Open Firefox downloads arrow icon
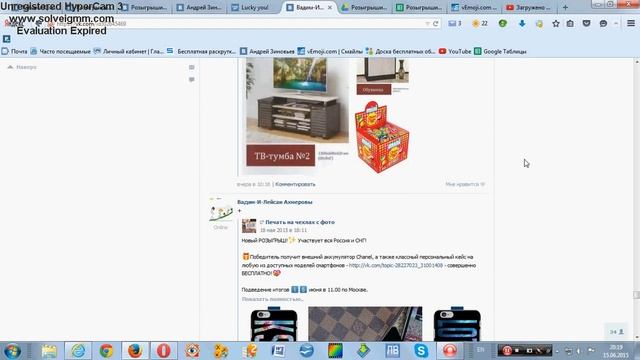 pyautogui.click(x=522, y=24)
